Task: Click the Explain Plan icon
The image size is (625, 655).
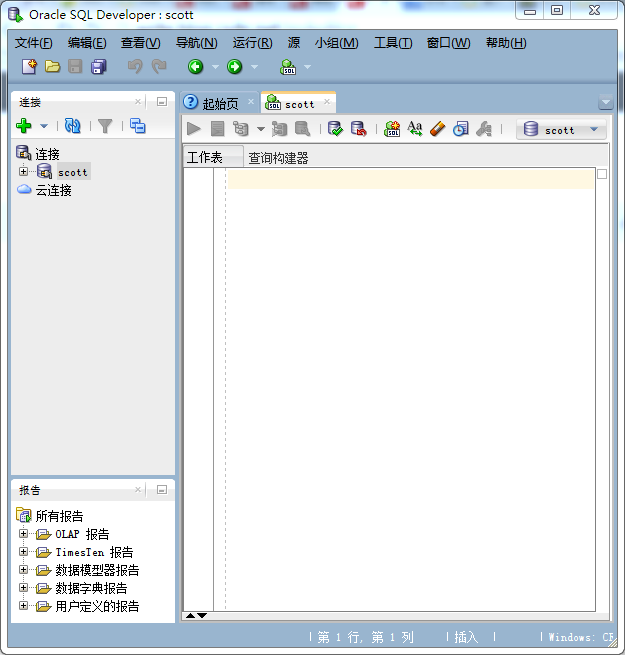Action: [x=241, y=129]
